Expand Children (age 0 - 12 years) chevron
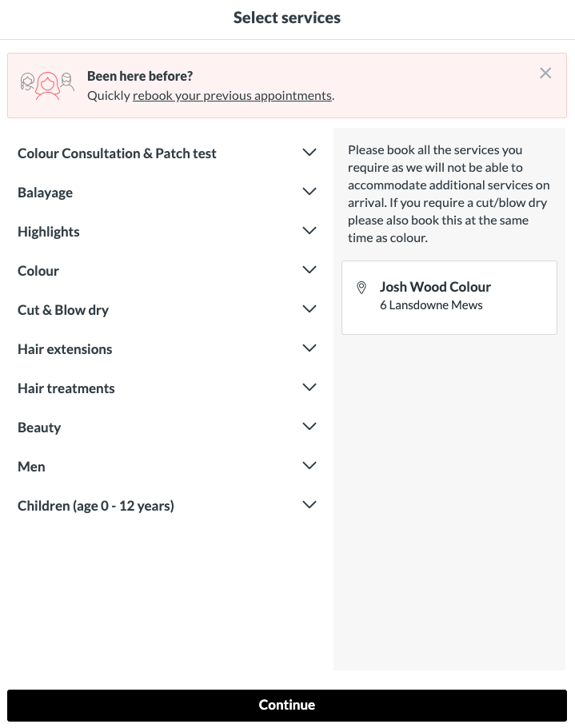 [309, 505]
